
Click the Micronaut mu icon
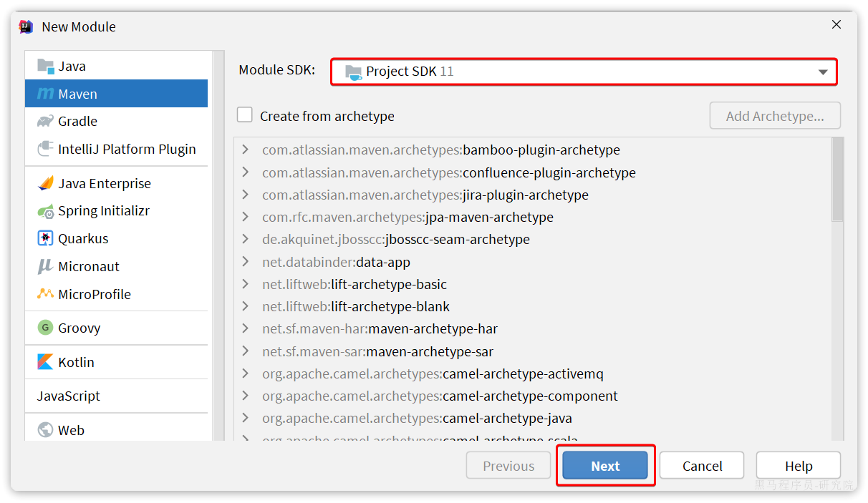tap(46, 266)
